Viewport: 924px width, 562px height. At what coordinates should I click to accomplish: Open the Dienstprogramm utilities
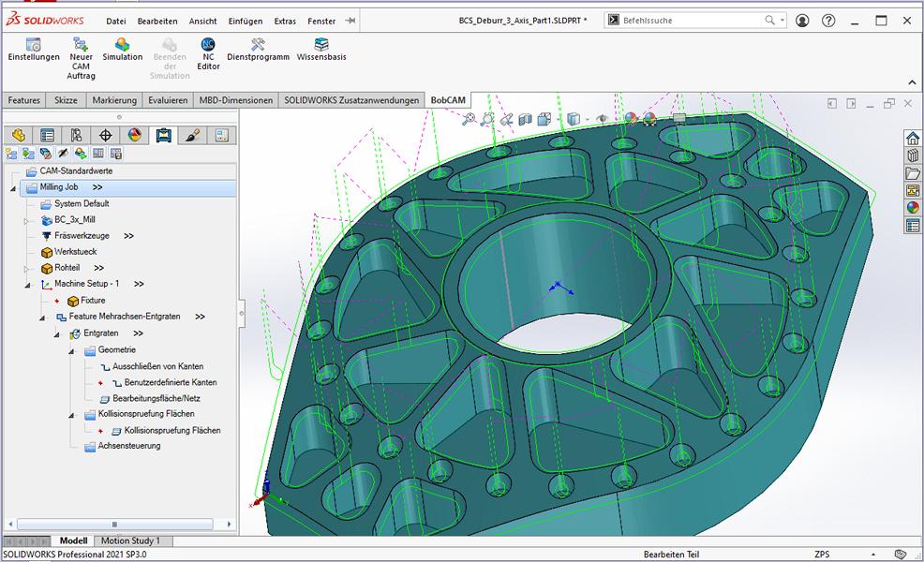pyautogui.click(x=258, y=50)
